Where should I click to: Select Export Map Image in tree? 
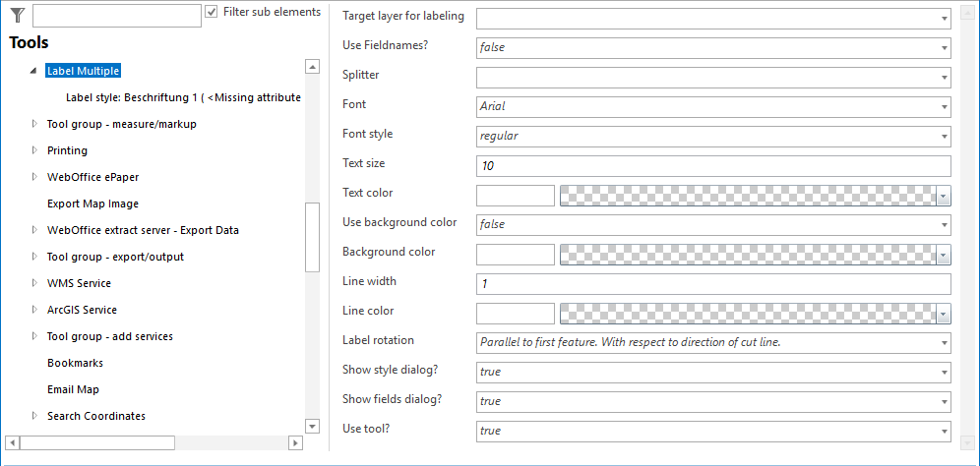pyautogui.click(x=92, y=204)
